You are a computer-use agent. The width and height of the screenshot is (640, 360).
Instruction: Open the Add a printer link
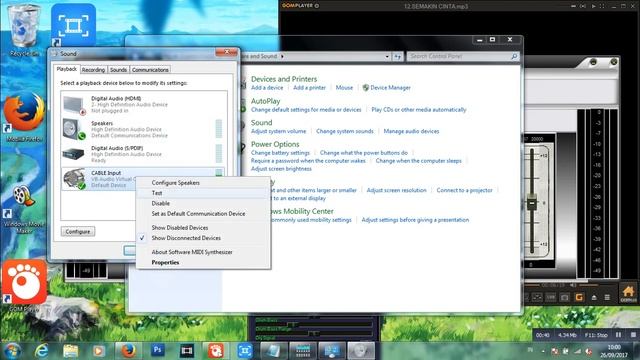click(309, 88)
